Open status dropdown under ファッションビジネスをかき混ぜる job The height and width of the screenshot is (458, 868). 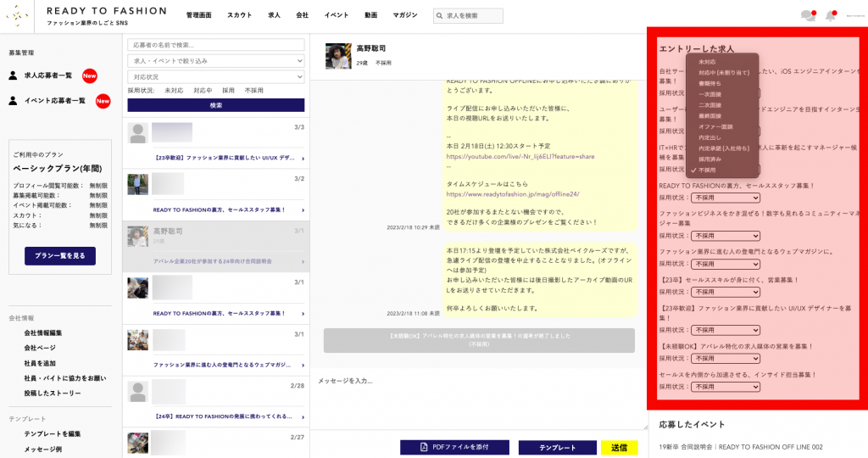(726, 236)
